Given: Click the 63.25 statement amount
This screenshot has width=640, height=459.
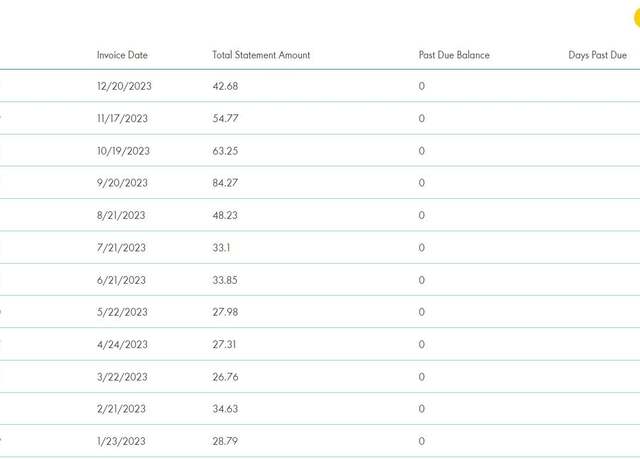Looking at the screenshot, I should [225, 151].
